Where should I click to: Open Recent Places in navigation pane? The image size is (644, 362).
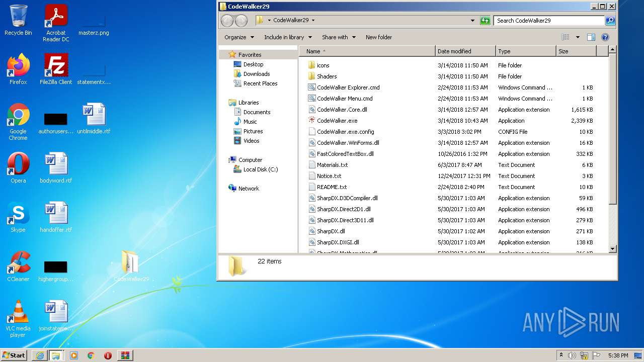260,83
